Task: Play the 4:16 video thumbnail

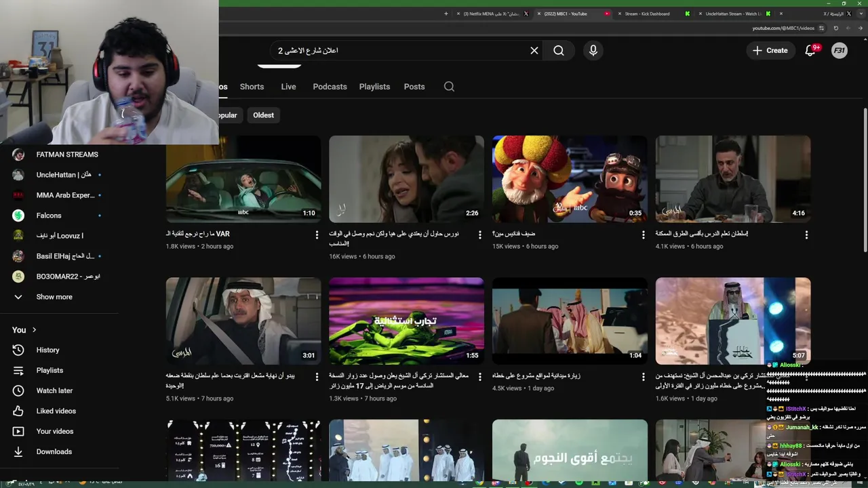Action: click(733, 179)
